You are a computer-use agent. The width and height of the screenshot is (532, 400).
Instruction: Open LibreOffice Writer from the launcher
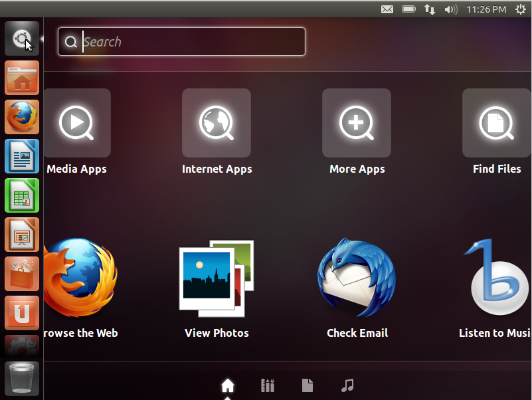pos(22,156)
